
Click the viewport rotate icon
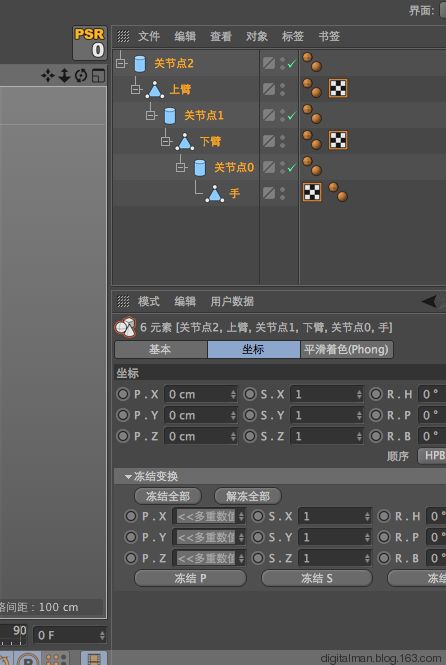click(81, 76)
